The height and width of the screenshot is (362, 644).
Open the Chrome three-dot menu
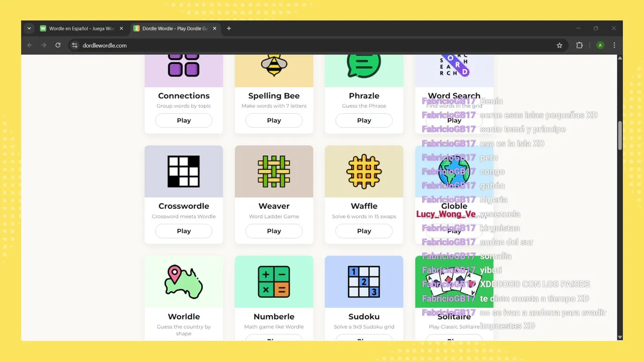pos(614,45)
